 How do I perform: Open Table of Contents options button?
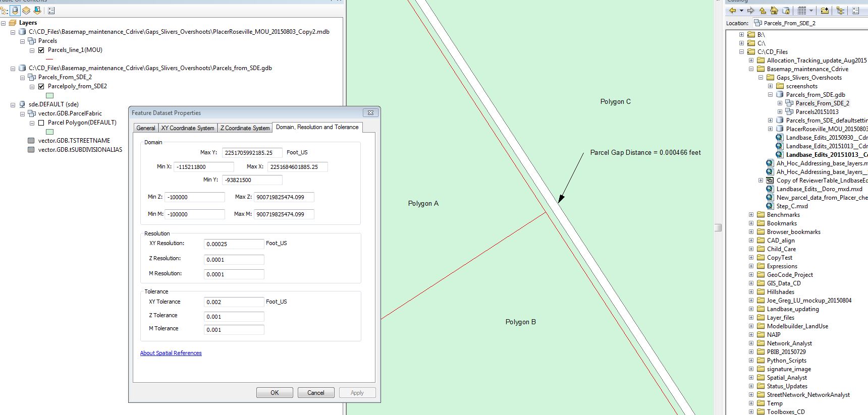[x=51, y=10]
